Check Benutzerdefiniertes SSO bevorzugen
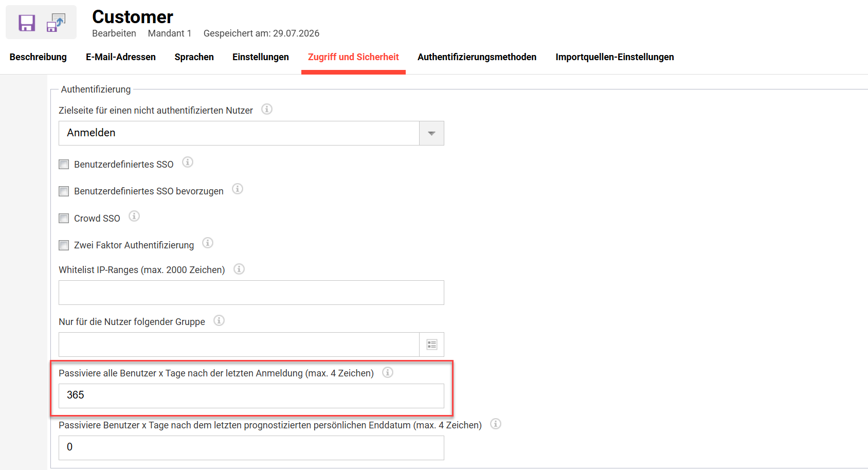This screenshot has height=470, width=868. coord(64,191)
